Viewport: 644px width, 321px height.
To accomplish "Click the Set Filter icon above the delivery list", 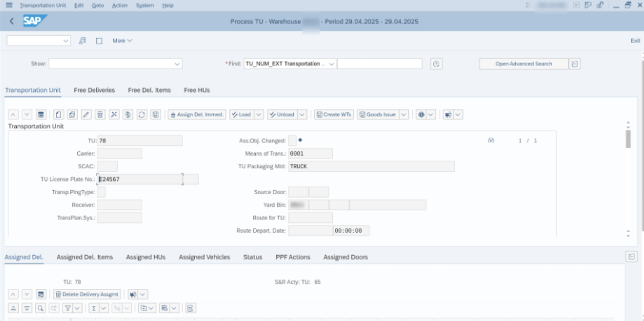I will (67, 308).
